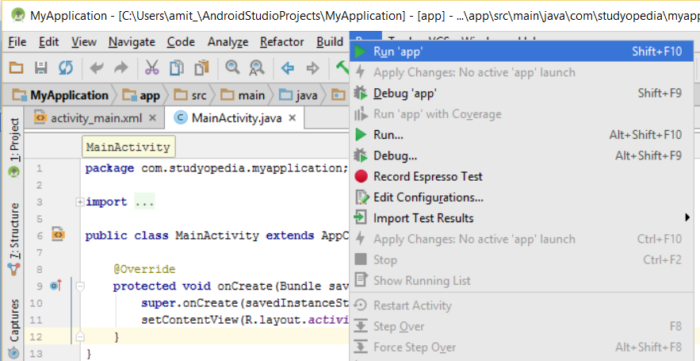Click the Stop menu entry
Screen dimensions: 700x361
click(x=521, y=260)
